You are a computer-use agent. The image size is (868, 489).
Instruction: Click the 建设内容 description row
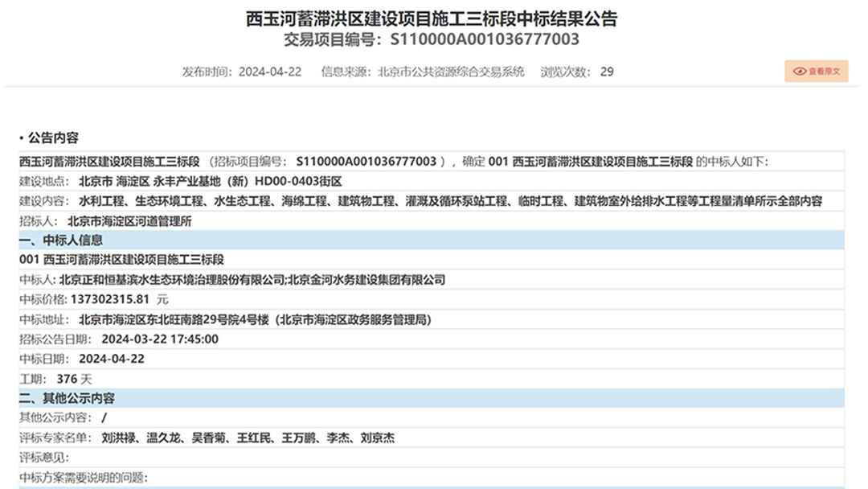[x=420, y=201]
